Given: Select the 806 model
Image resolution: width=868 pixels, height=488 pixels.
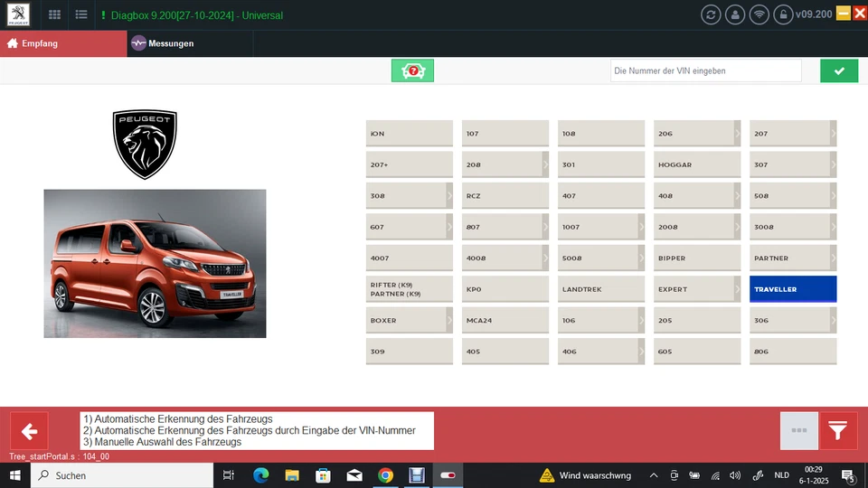Looking at the screenshot, I should click(793, 352).
